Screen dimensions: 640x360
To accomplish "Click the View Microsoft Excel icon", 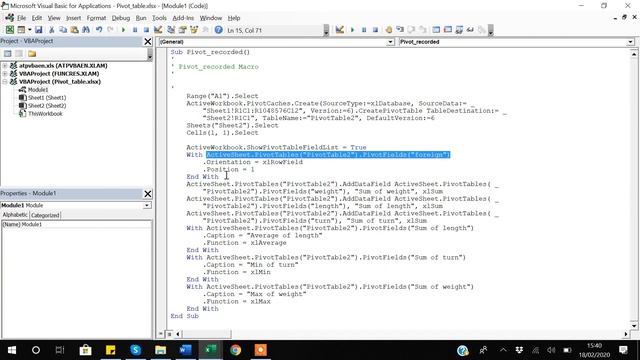I will click(9, 30).
